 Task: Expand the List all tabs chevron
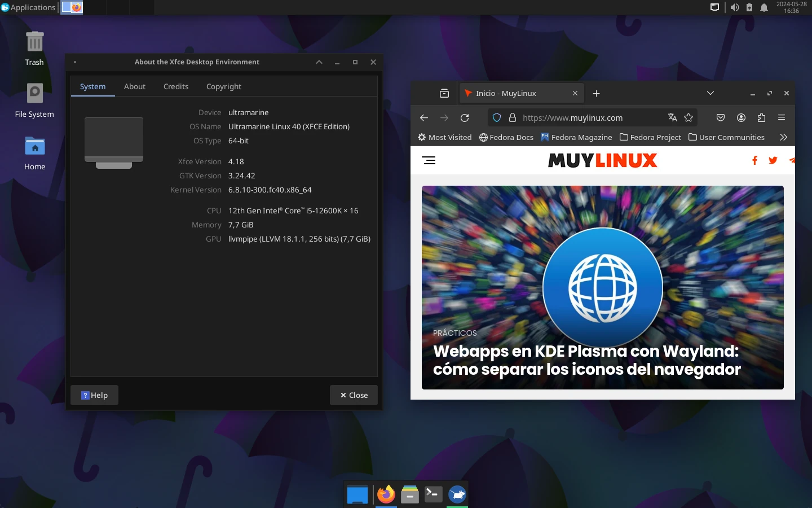click(x=710, y=93)
